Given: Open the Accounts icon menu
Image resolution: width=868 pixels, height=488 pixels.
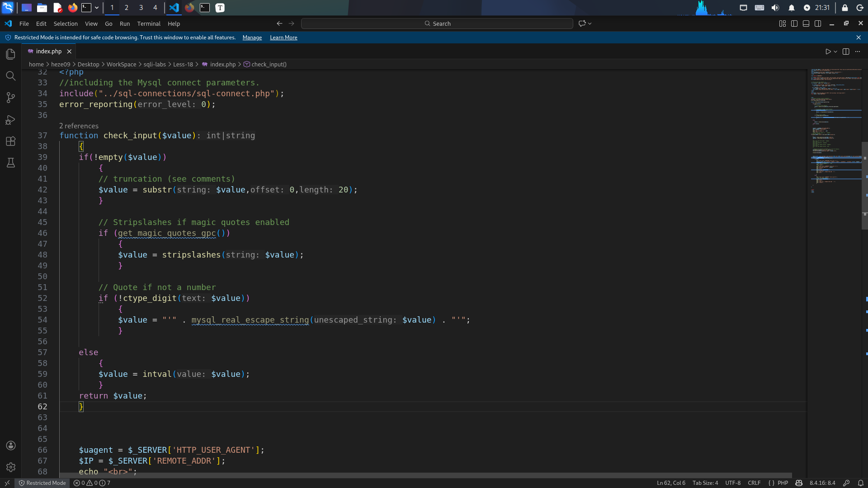Looking at the screenshot, I should [11, 446].
